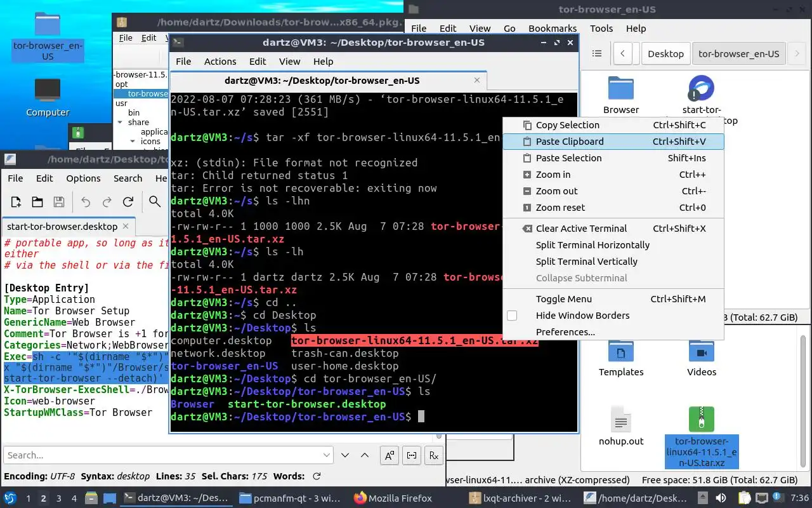Close the dartz@VM3 terminal tab

(x=478, y=81)
